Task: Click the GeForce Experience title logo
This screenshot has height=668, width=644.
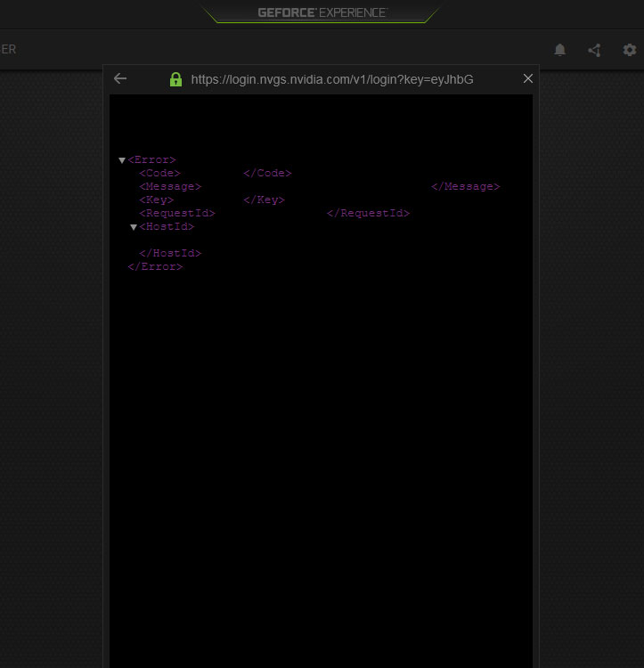Action: pyautogui.click(x=322, y=12)
